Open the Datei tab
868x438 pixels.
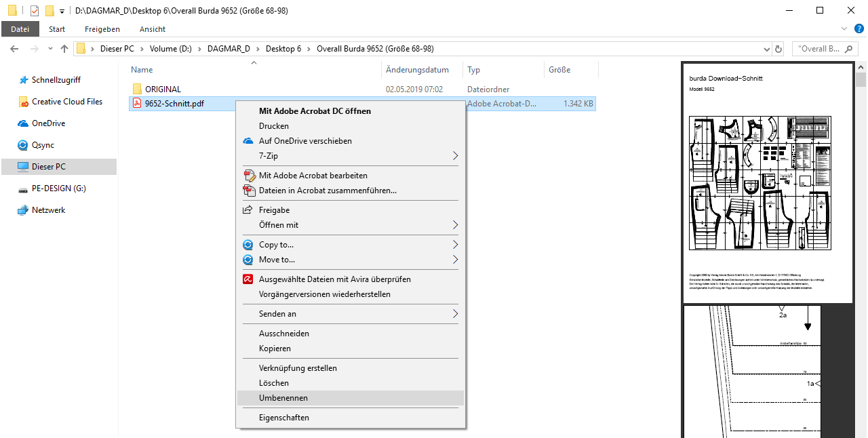20,29
